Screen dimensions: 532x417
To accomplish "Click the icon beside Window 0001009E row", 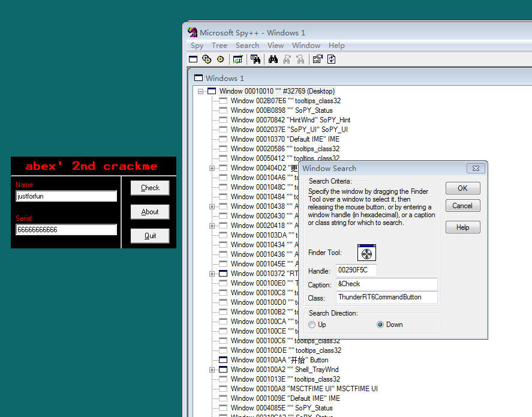I will tap(223, 398).
